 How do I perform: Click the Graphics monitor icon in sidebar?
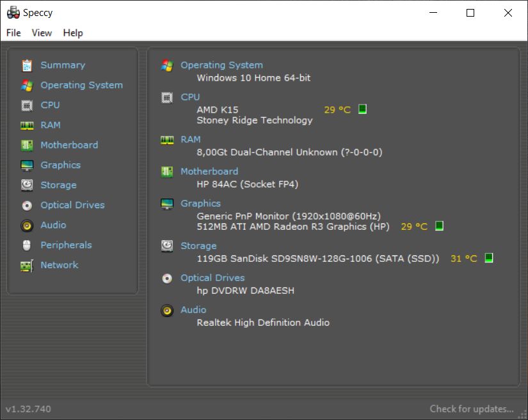coord(27,165)
